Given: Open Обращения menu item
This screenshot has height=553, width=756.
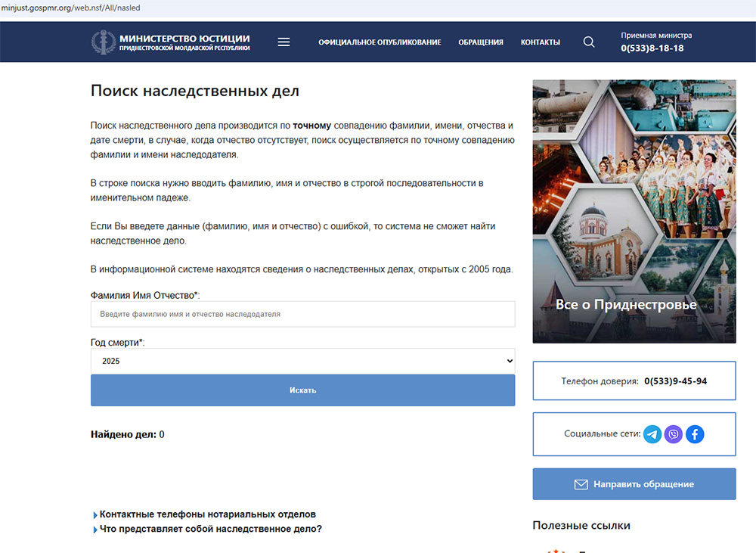Looking at the screenshot, I should 481,42.
